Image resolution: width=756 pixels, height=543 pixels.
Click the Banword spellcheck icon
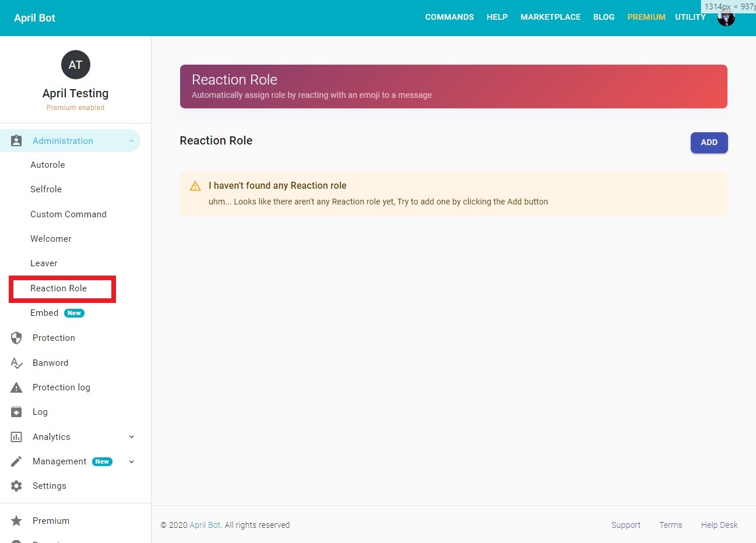point(16,363)
